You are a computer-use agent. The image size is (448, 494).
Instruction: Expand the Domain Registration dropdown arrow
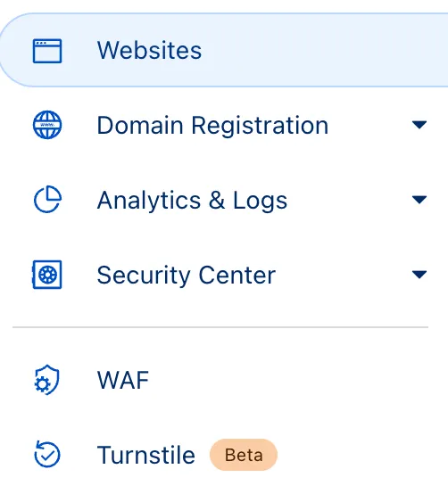click(x=419, y=125)
